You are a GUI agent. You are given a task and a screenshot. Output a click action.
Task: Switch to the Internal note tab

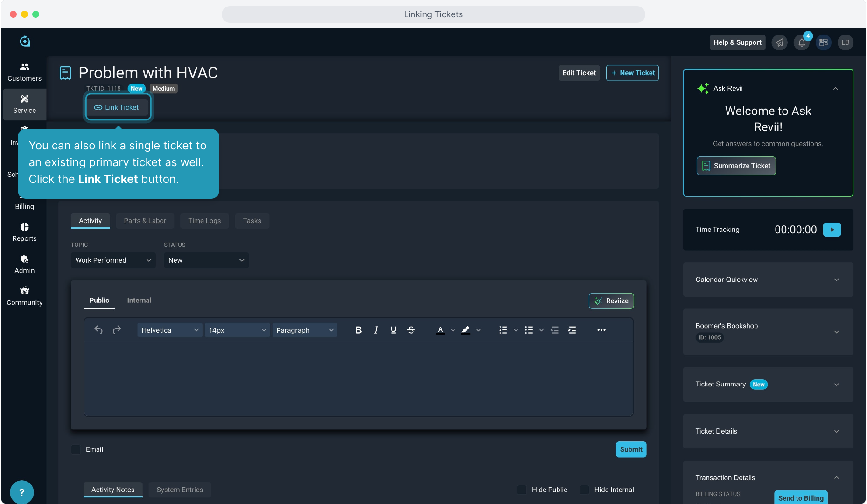coord(139,301)
